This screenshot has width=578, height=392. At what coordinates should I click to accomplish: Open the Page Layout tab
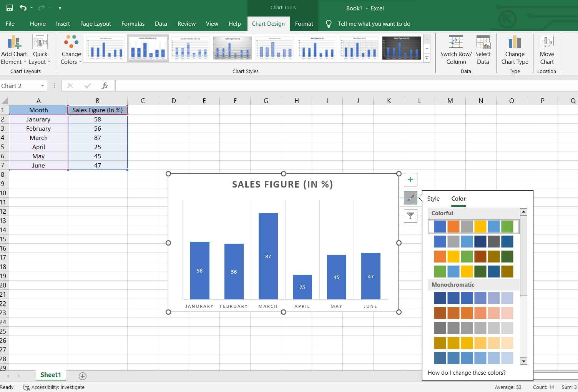(96, 24)
